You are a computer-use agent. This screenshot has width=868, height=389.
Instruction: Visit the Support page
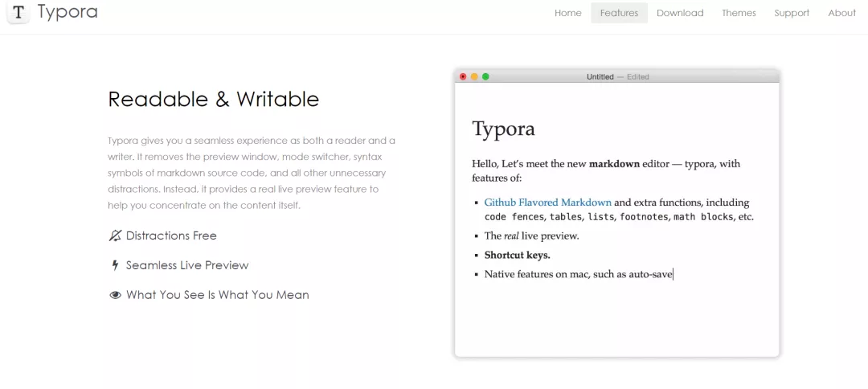[x=792, y=13]
